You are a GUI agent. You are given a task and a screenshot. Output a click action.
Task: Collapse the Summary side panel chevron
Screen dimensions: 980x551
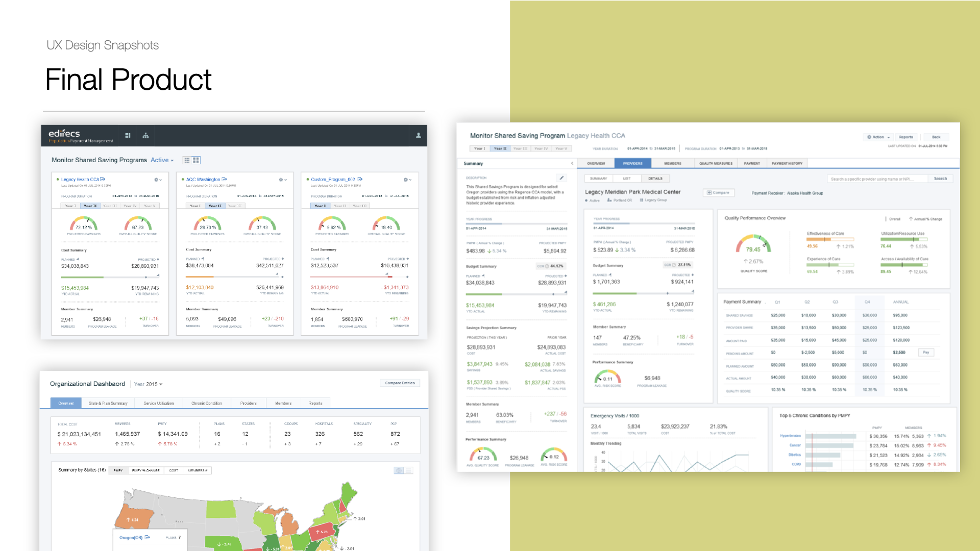coord(572,164)
